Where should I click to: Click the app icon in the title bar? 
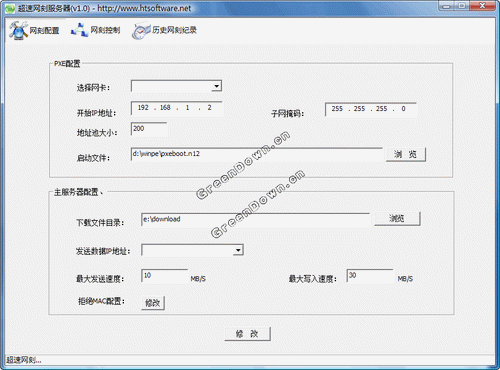11,8
